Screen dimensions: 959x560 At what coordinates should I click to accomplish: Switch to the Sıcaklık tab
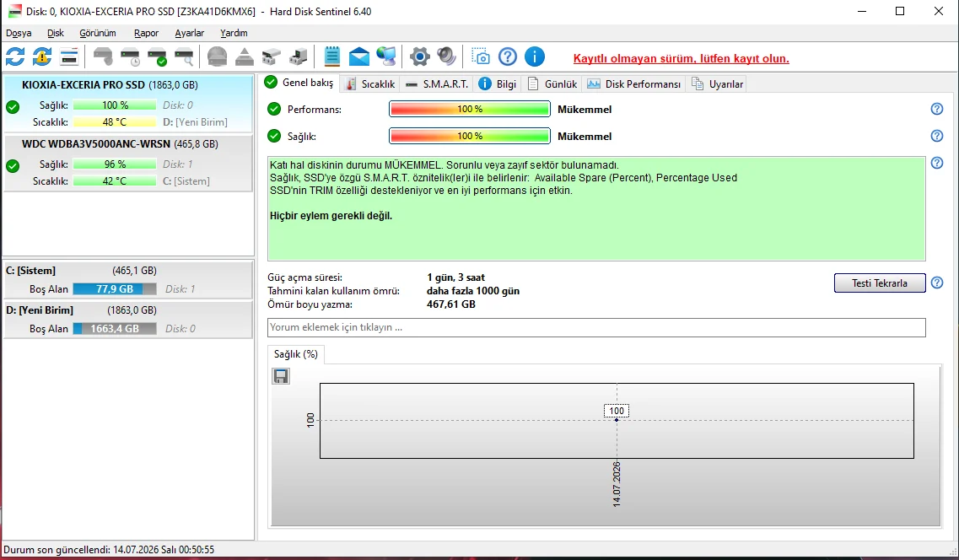[370, 83]
